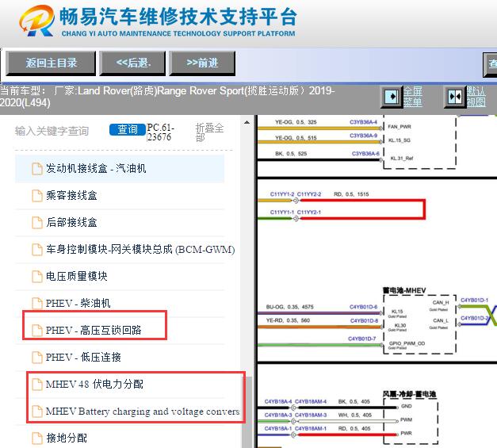This screenshot has width=497, height=448.
Task: Click page icon beside 电压质量模块
Action: tap(37, 277)
